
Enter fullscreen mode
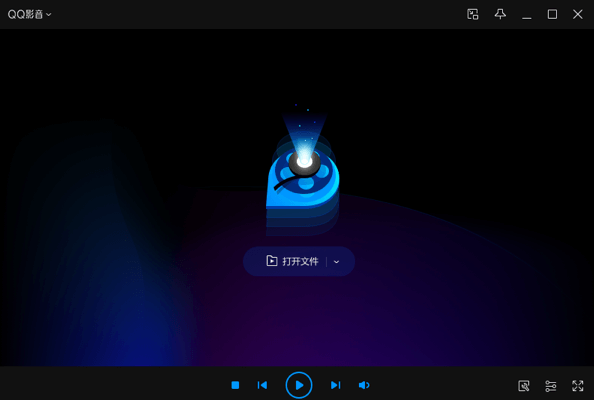[x=577, y=386]
